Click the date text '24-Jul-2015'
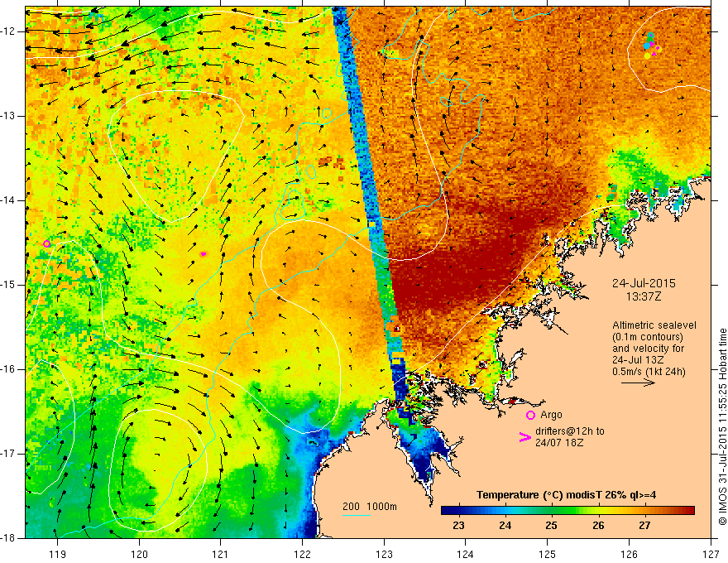Viewport: 728px width, 563px height. (644, 283)
